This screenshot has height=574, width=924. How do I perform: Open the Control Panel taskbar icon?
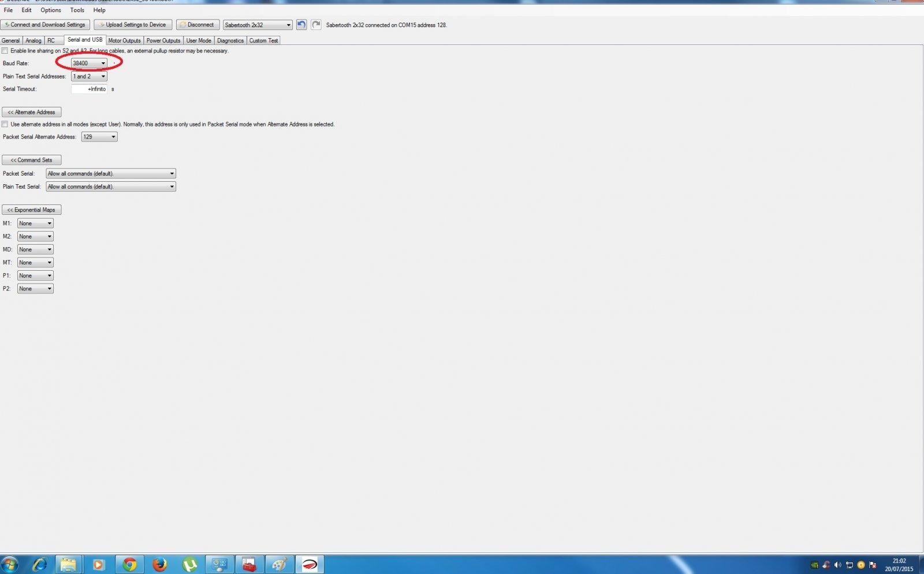[219, 565]
